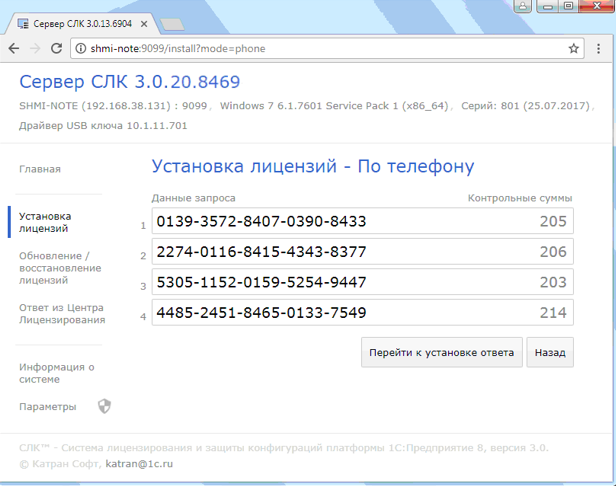Click Перейти к установке ответа button
The image size is (616, 486).
pyautogui.click(x=442, y=352)
